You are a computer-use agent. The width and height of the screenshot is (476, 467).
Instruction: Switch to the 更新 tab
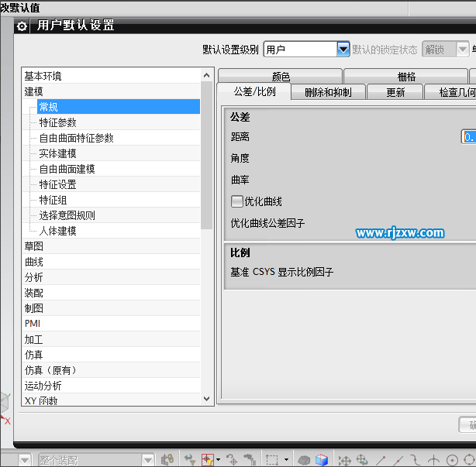[x=395, y=92]
